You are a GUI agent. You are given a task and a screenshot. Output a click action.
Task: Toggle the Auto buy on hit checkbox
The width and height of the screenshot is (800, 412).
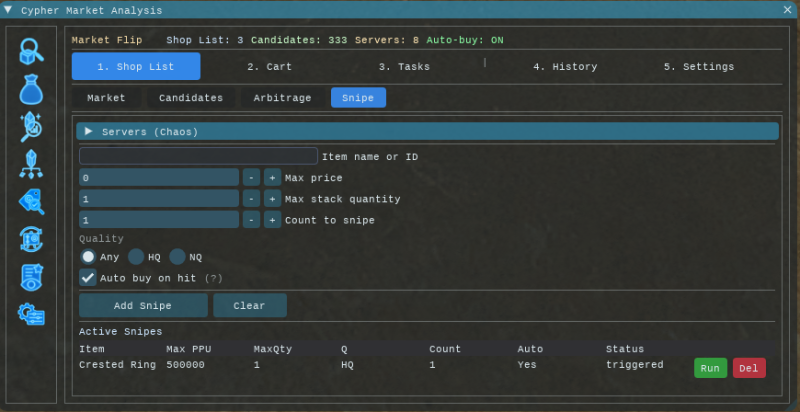click(x=89, y=277)
